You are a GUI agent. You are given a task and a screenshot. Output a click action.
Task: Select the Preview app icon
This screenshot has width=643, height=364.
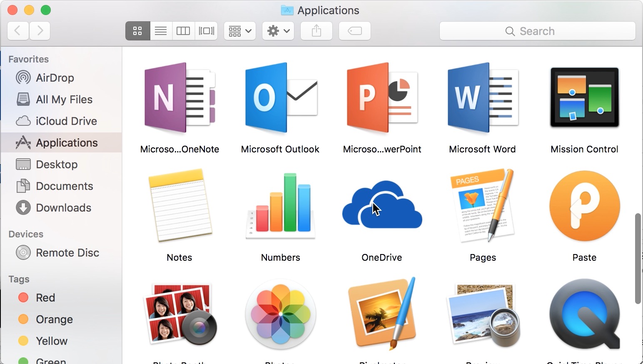pos(483,315)
